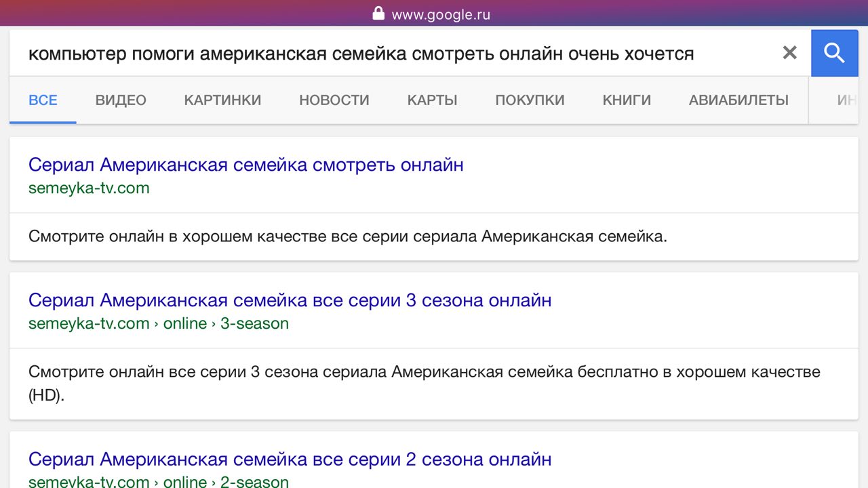Open the '2 сезона онлайн' result title
Image resolution: width=868 pixels, height=488 pixels.
pos(290,460)
